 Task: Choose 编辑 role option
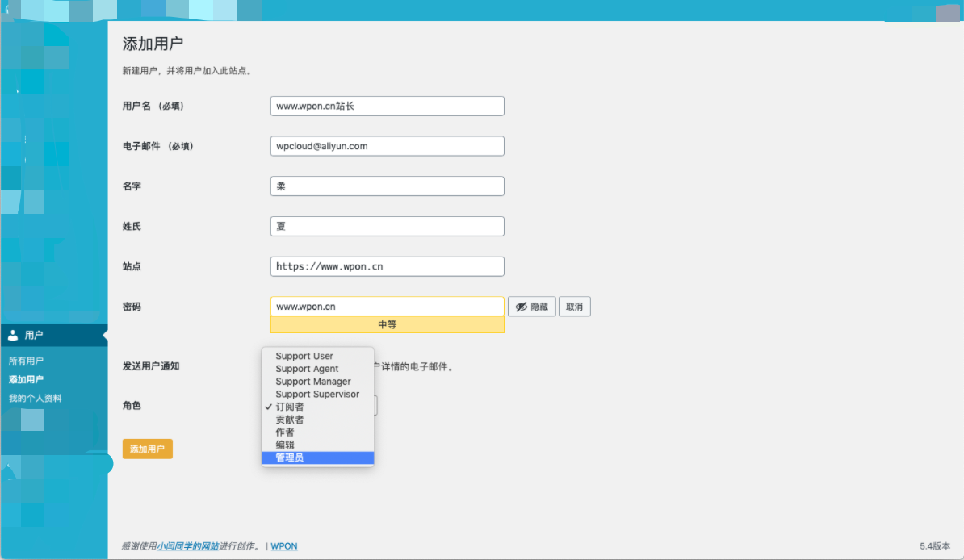pyautogui.click(x=317, y=445)
